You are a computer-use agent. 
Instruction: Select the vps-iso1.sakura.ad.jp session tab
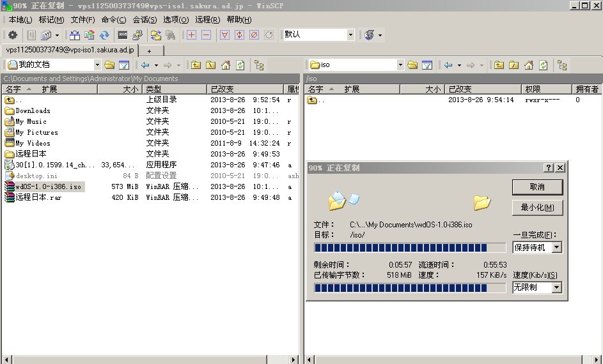[70, 50]
